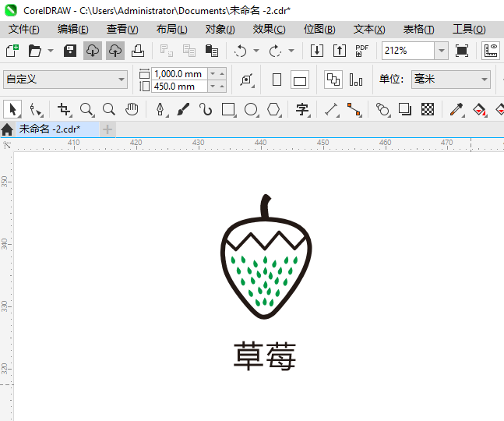Click the plus new document tab button
The width and height of the screenshot is (504, 421).
[107, 129]
